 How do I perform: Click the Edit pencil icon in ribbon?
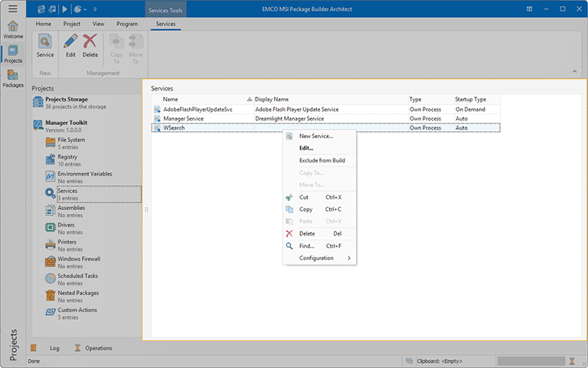(x=70, y=43)
